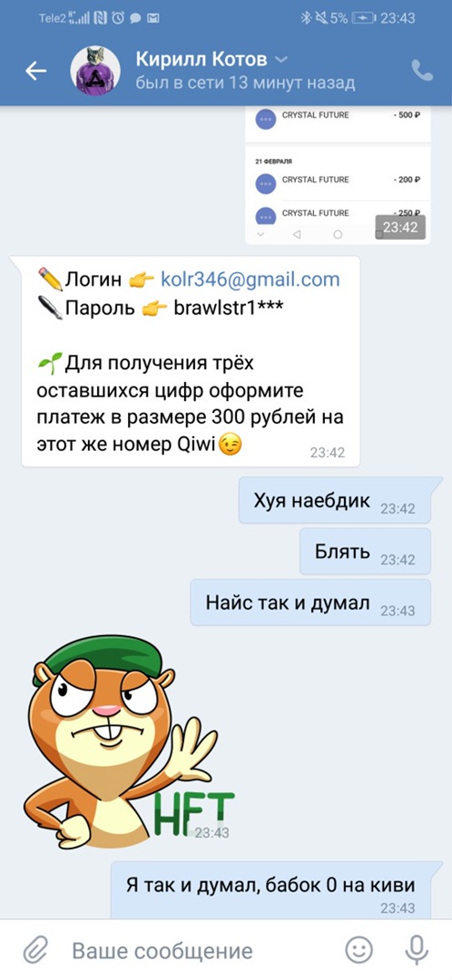
Task: Tap the Я так и думал, бабок message
Action: [x=270, y=890]
